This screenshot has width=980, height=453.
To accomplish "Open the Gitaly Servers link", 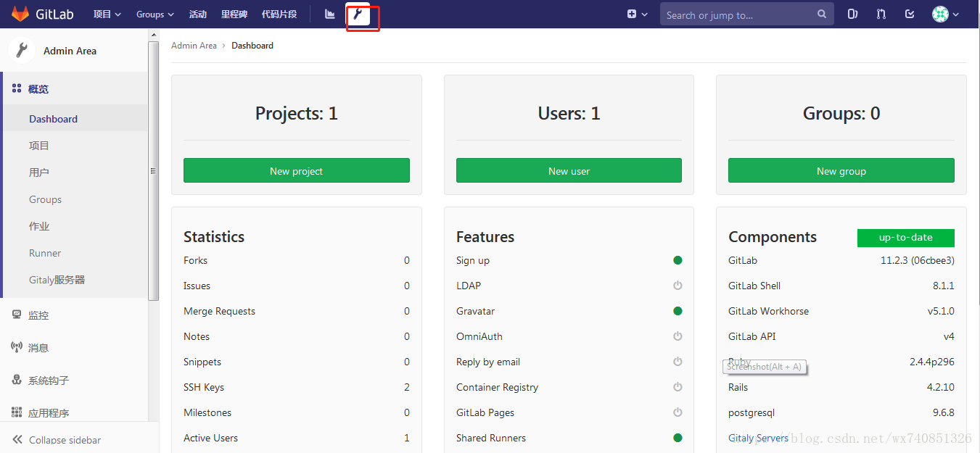I will [x=758, y=438].
